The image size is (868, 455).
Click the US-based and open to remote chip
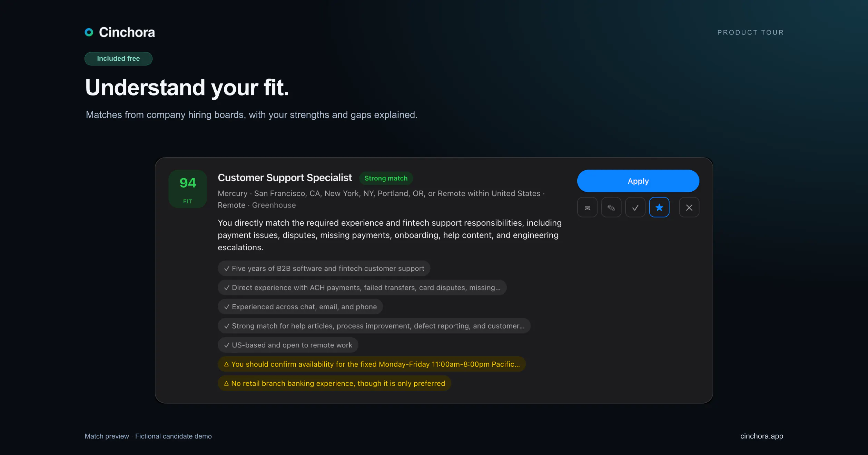point(288,345)
